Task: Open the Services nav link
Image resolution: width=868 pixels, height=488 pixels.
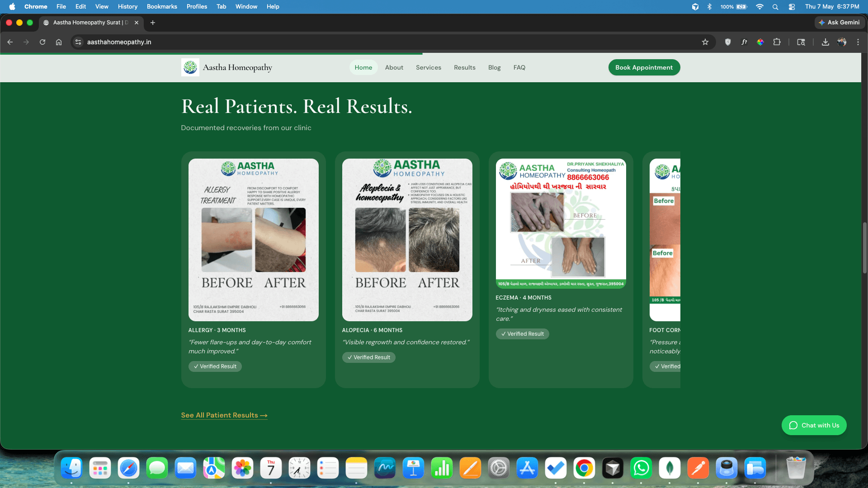Action: pyautogui.click(x=429, y=67)
